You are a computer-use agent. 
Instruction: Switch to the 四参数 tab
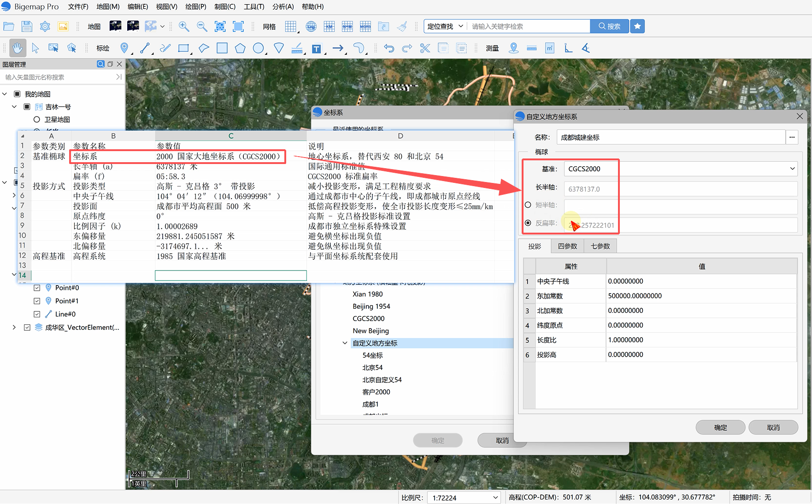pos(568,246)
